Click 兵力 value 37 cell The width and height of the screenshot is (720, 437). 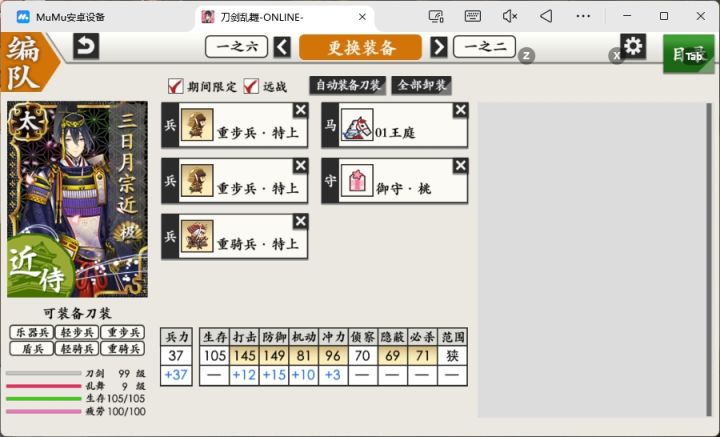[176, 356]
